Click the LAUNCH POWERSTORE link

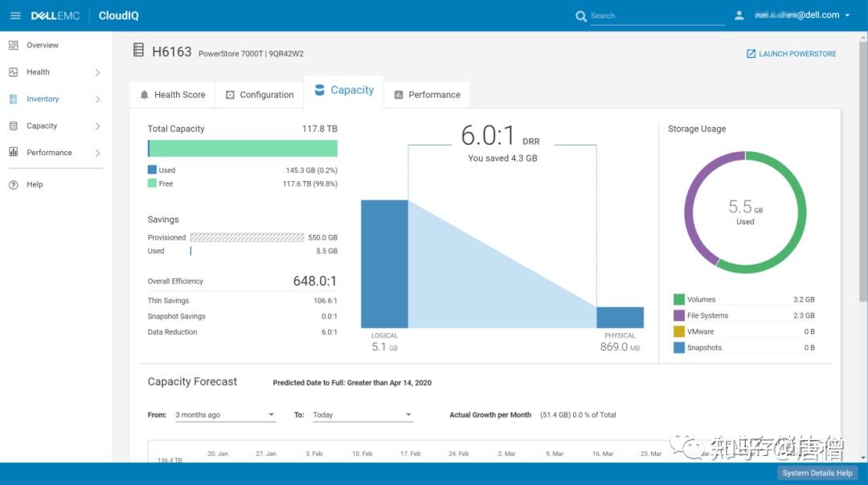click(790, 53)
